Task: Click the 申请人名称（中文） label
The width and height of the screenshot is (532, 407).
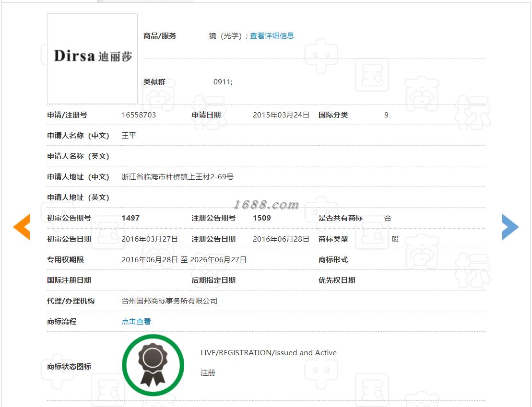Action: (x=78, y=136)
